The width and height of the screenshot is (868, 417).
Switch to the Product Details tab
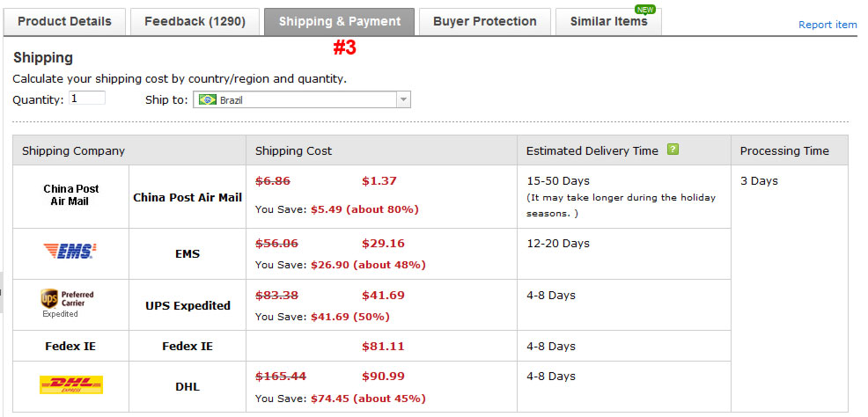click(x=64, y=22)
